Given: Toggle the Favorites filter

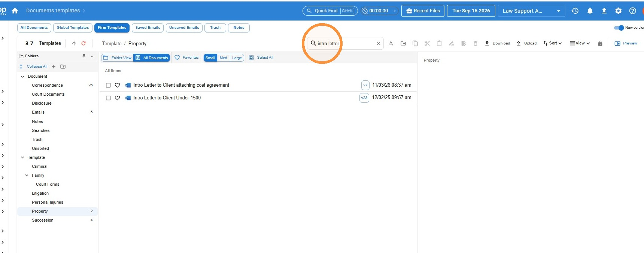Looking at the screenshot, I should click(187, 58).
